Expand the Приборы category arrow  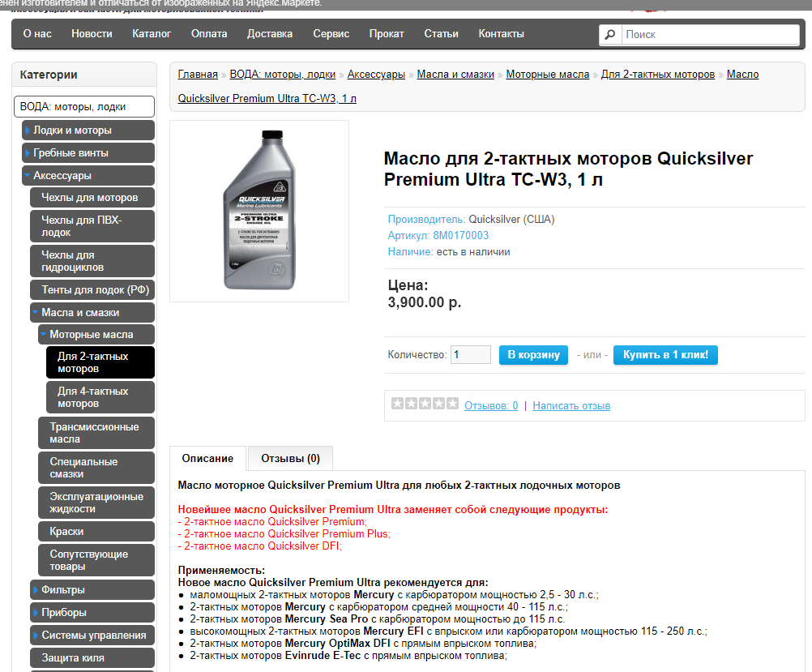coord(35,612)
